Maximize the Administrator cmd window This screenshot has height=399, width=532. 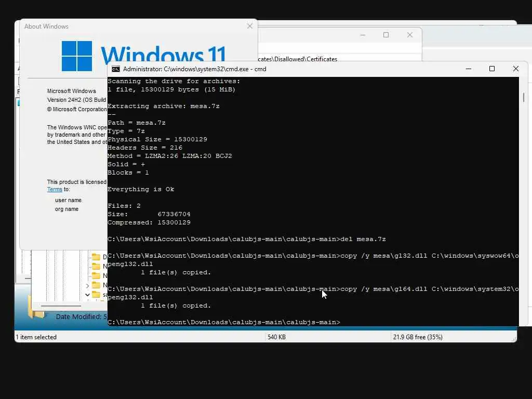tap(492, 69)
